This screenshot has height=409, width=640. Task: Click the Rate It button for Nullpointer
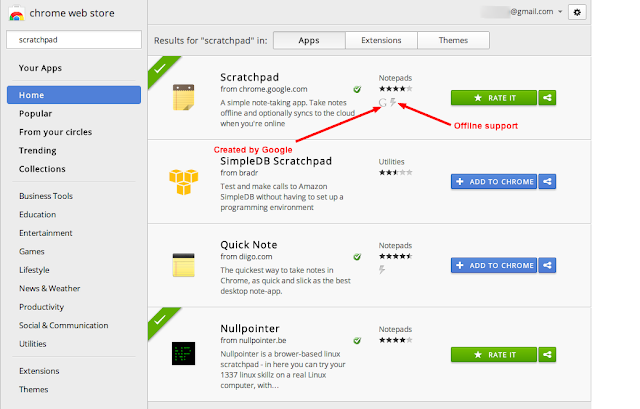494,355
